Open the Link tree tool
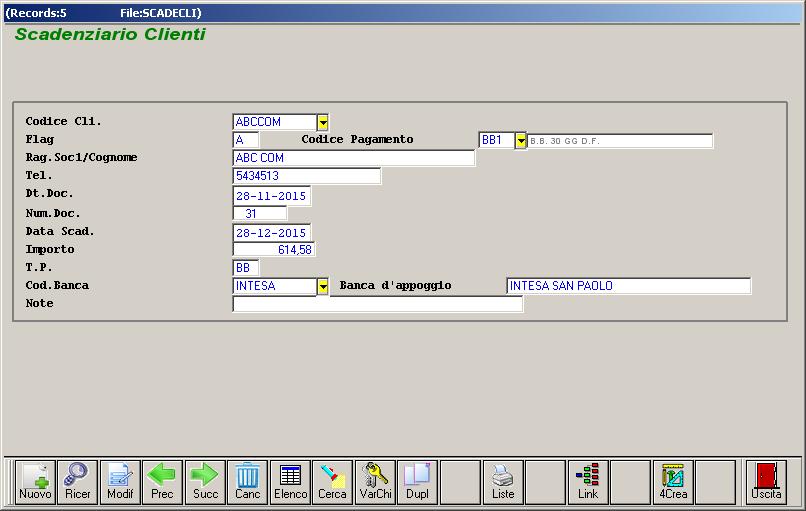Image resolution: width=806 pixels, height=511 pixels. (x=588, y=482)
